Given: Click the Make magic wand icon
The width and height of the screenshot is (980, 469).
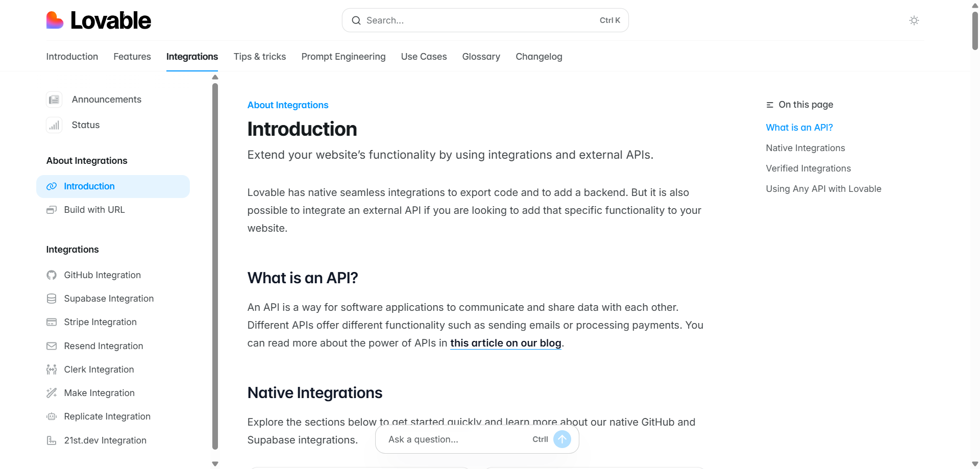Looking at the screenshot, I should (x=52, y=393).
